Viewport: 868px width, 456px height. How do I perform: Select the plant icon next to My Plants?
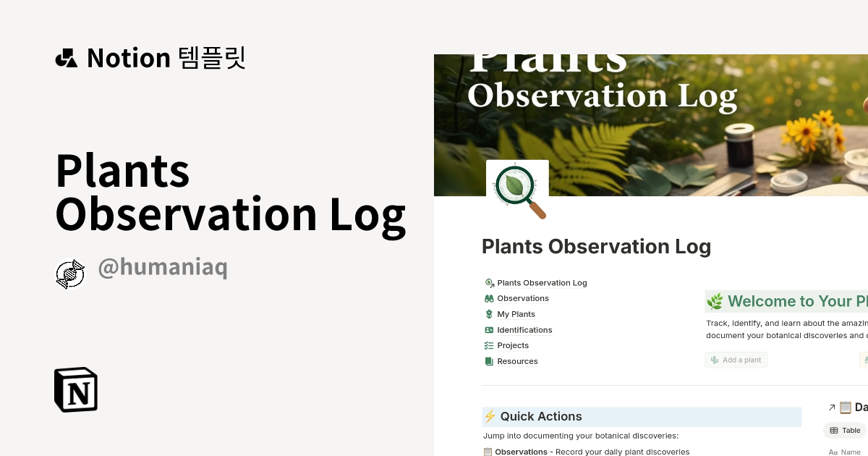(x=489, y=314)
